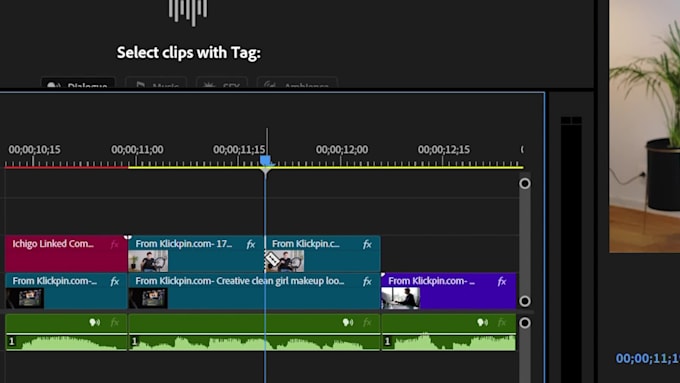Click fx badge on the From Klickpin.c clip

pos(367,244)
